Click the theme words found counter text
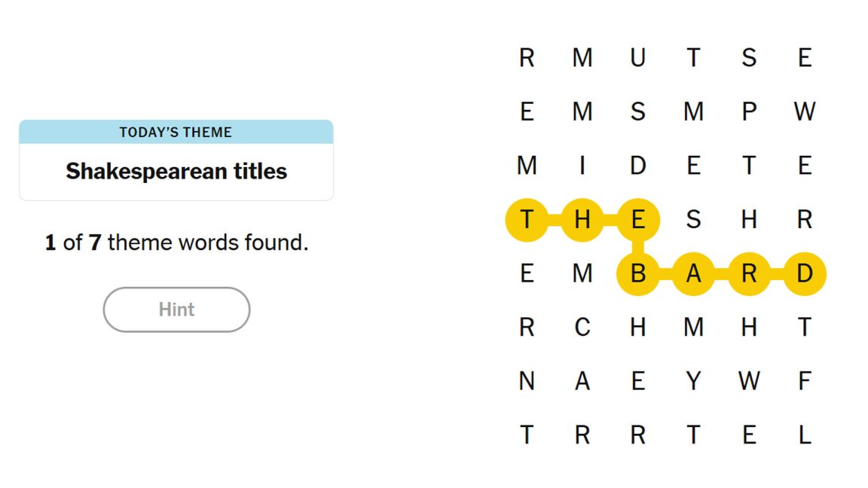 [x=175, y=242]
